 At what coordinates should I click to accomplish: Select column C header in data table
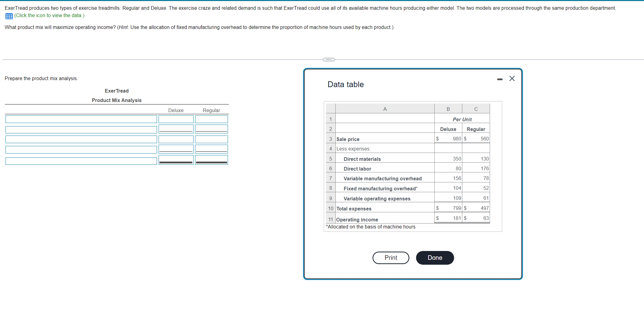pyautogui.click(x=476, y=109)
